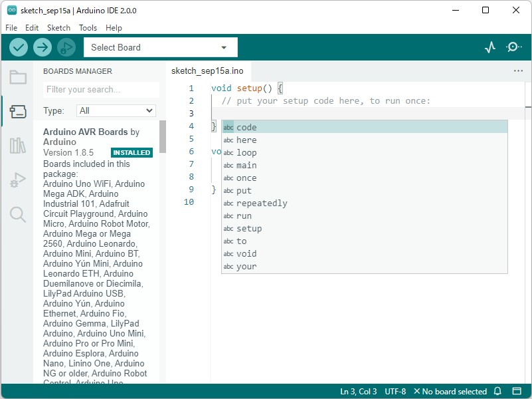532x399 pixels.
Task: Click the Ln 3, Col 3 status entry
Action: [358, 392]
